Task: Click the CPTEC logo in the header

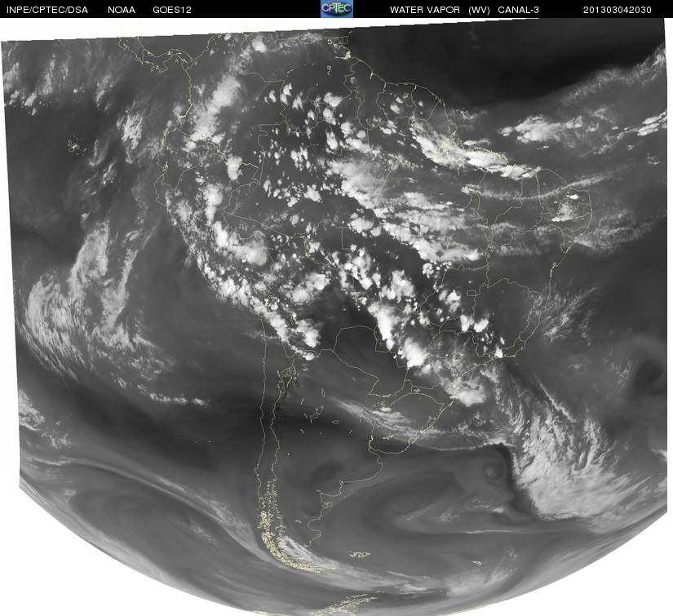Action: pos(337,9)
